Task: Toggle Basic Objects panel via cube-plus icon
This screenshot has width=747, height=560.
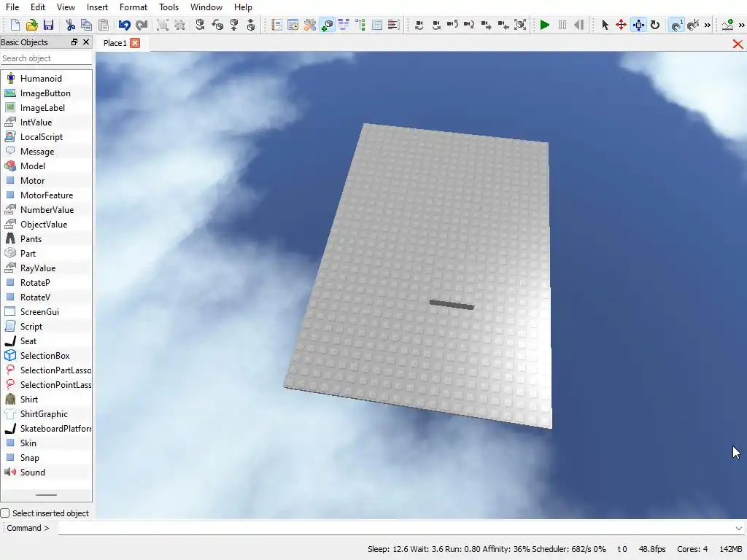Action: tap(328, 25)
